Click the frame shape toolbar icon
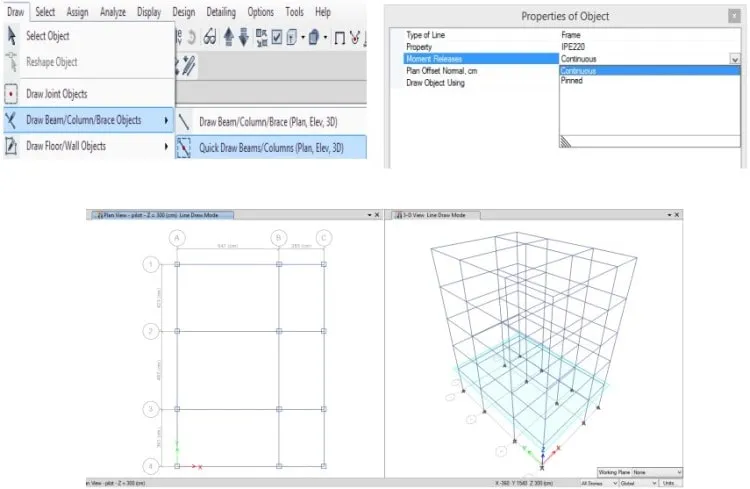 click(340, 38)
